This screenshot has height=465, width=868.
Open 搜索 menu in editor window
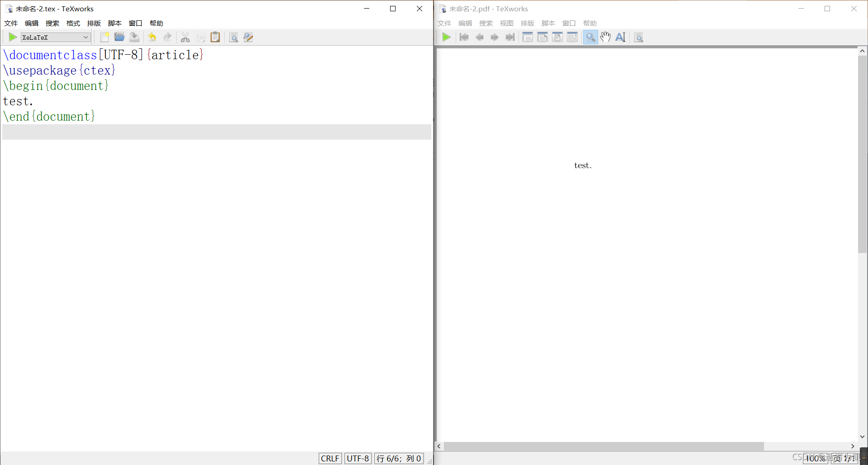pyautogui.click(x=52, y=23)
